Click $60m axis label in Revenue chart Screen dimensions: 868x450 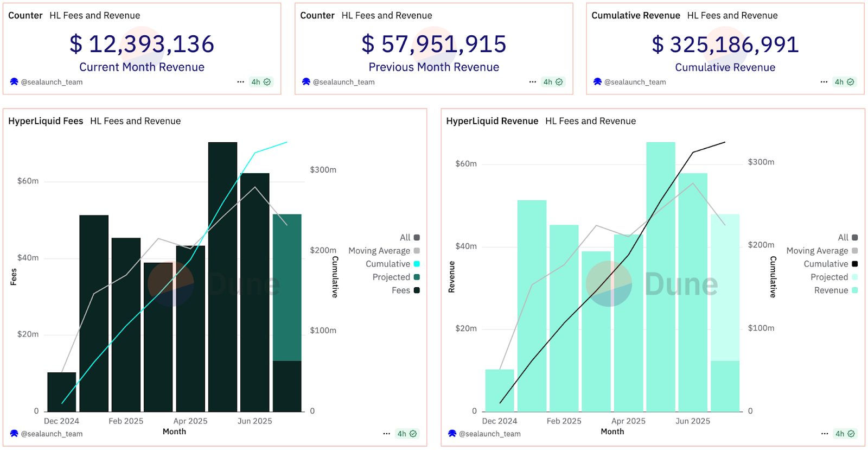point(466,163)
